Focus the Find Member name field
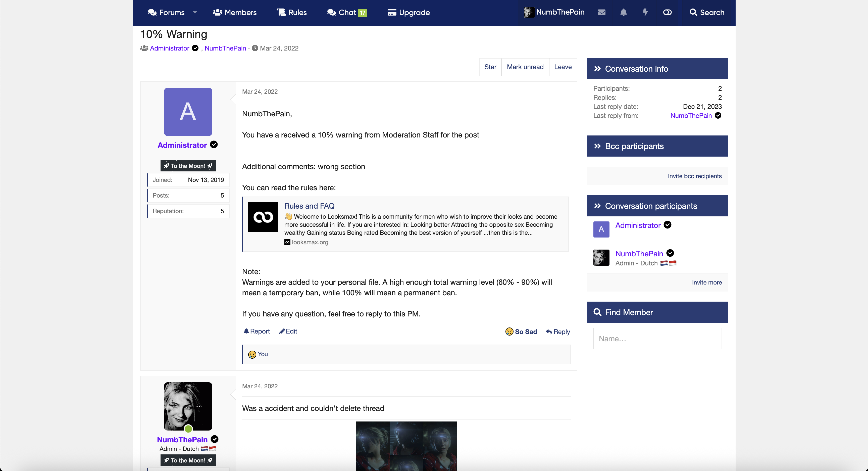Viewport: 868px width, 471px height. pos(657,339)
